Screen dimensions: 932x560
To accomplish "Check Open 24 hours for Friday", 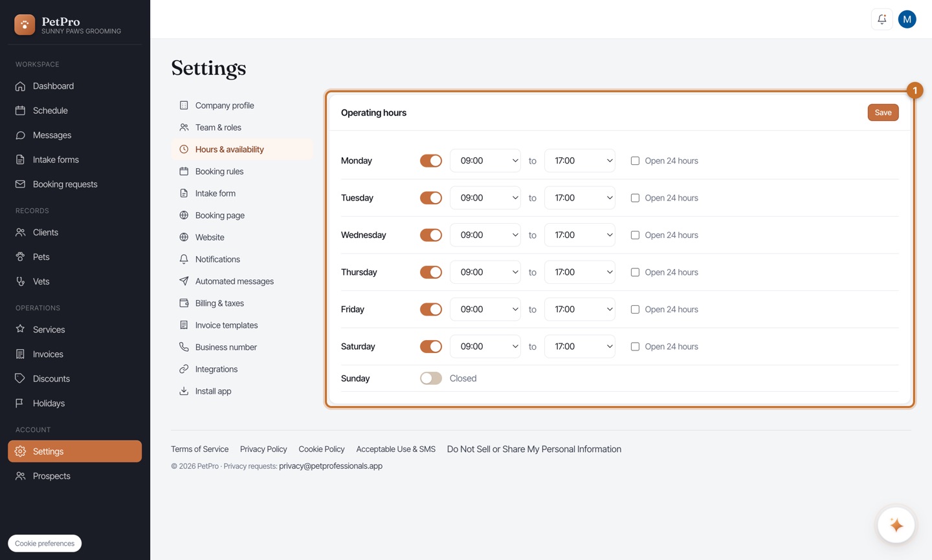I will pyautogui.click(x=635, y=309).
